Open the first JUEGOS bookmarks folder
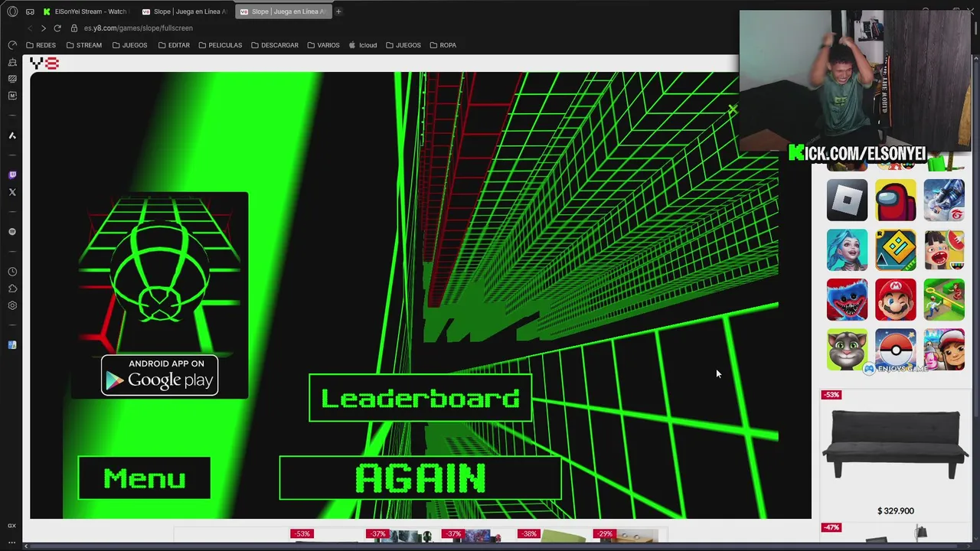The width and height of the screenshot is (980, 551). point(129,45)
